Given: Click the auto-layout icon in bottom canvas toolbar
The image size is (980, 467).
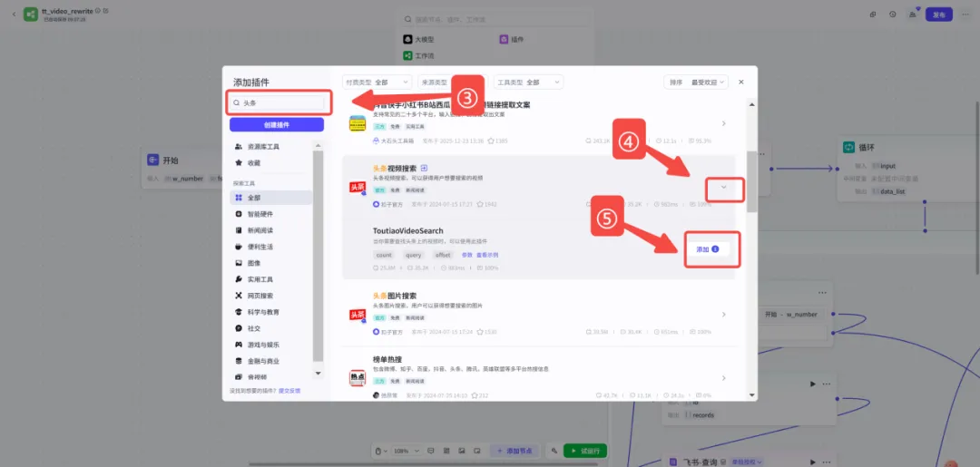Looking at the screenshot, I should [446, 451].
